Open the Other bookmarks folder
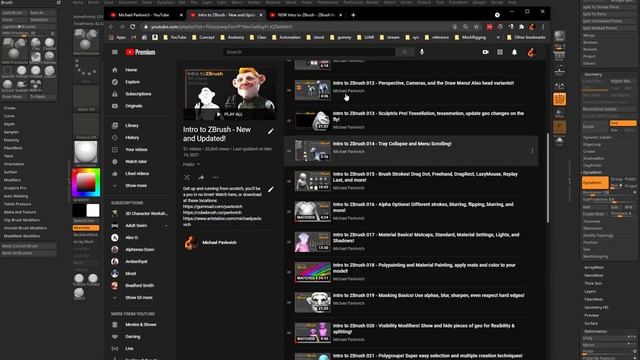 point(526,38)
